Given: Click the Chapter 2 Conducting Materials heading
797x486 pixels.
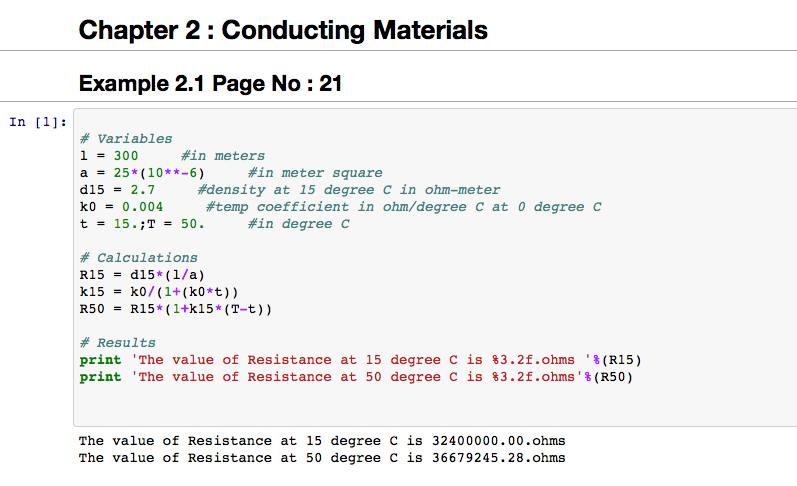Looking at the screenshot, I should tap(283, 30).
